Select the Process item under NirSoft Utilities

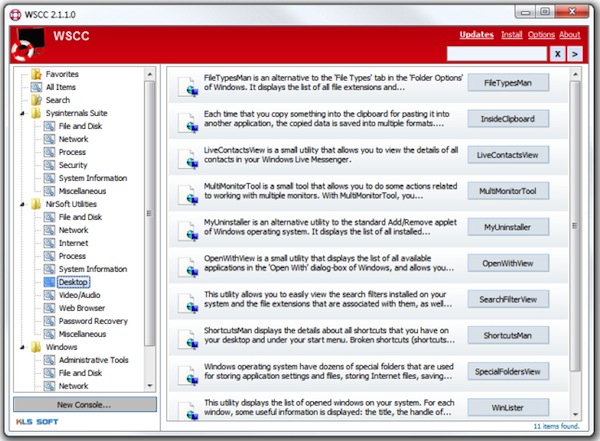pos(72,256)
